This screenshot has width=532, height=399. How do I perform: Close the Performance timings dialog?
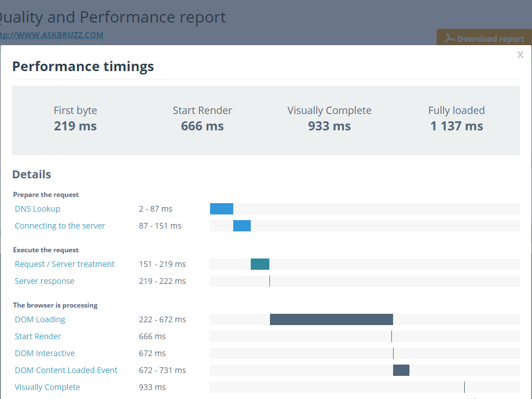[x=520, y=55]
